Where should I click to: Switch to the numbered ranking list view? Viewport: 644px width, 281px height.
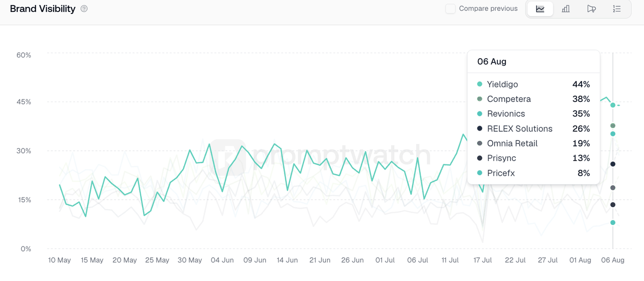tap(617, 9)
